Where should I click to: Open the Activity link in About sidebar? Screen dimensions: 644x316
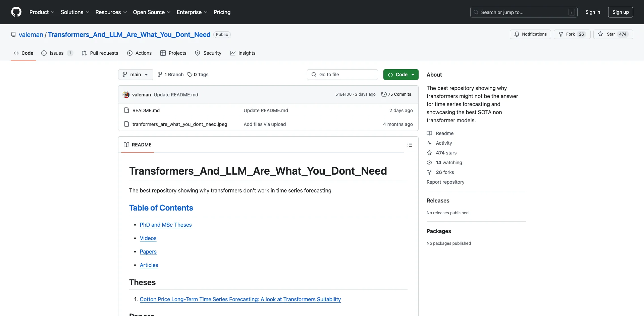pyautogui.click(x=439, y=143)
